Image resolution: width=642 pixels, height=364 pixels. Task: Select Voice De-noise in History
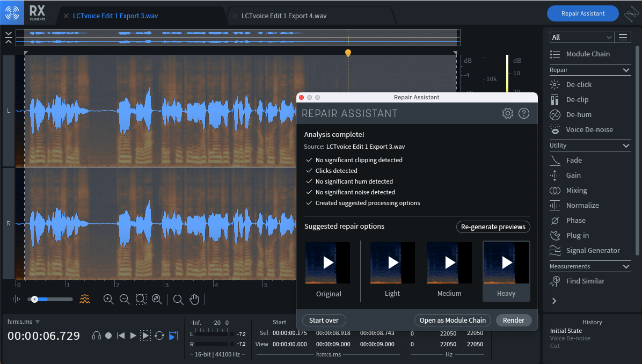click(x=570, y=338)
